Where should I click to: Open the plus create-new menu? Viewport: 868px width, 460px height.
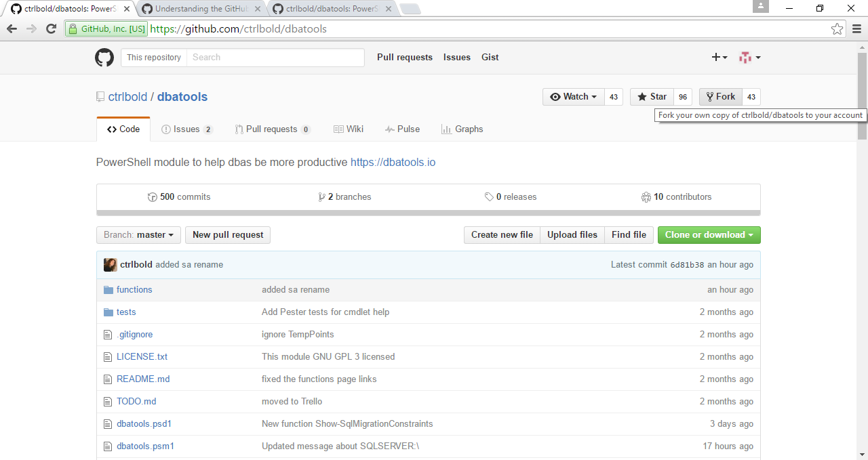tap(719, 58)
